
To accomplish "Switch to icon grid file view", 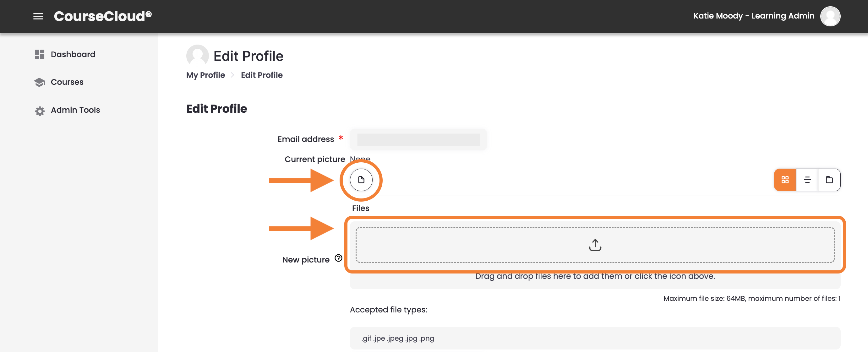I will coord(785,180).
